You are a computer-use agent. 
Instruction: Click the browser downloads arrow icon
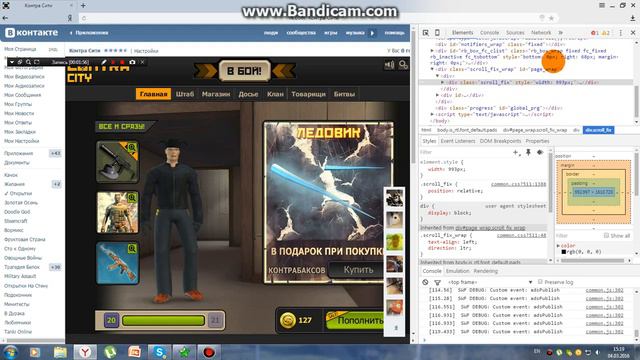[x=633, y=18]
